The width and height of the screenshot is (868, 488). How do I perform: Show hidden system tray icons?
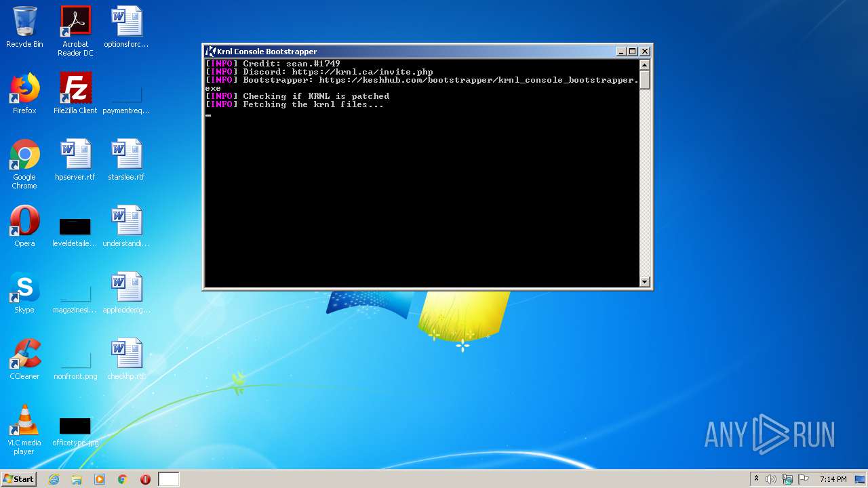pyautogui.click(x=756, y=479)
